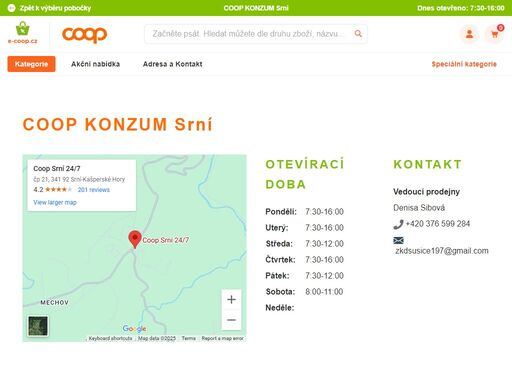512x384 pixels.
Task: Click the phone handset icon
Action: pyautogui.click(x=398, y=224)
